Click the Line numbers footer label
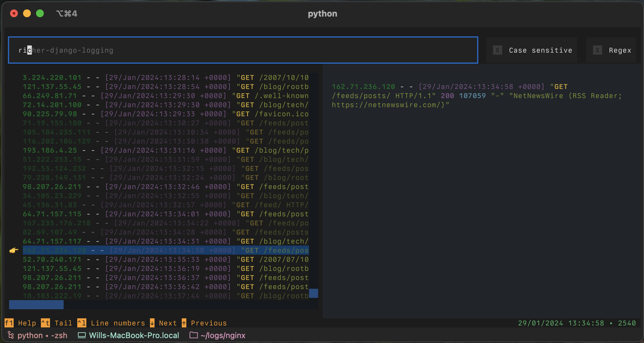 pos(118,323)
